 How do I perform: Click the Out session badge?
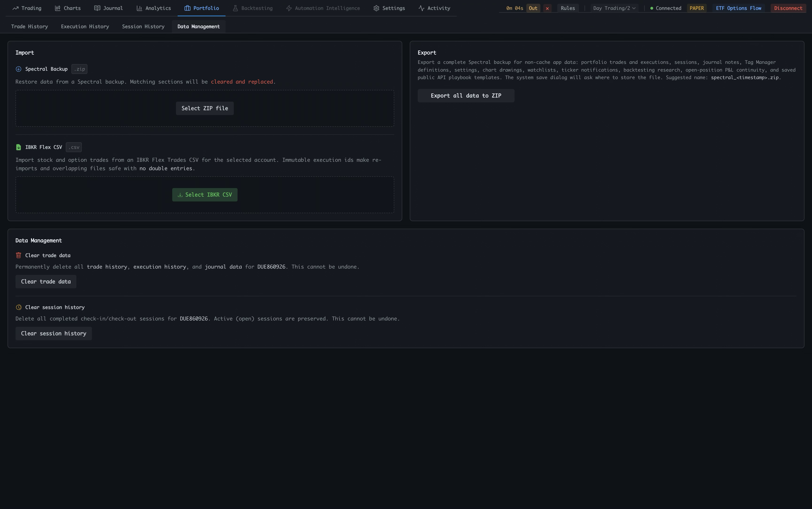point(533,8)
